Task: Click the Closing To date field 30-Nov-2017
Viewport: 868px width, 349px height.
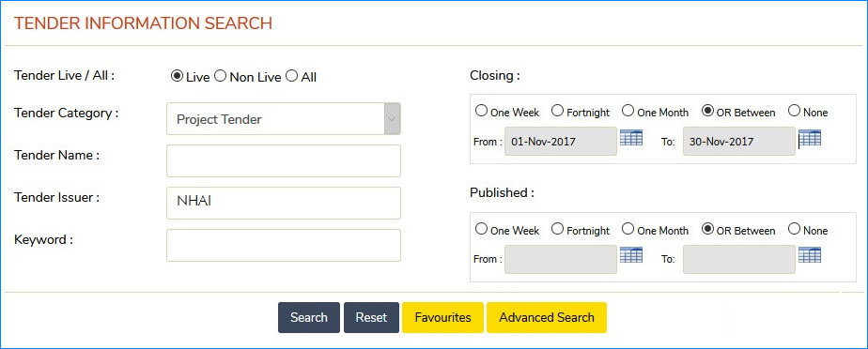Action: [739, 141]
